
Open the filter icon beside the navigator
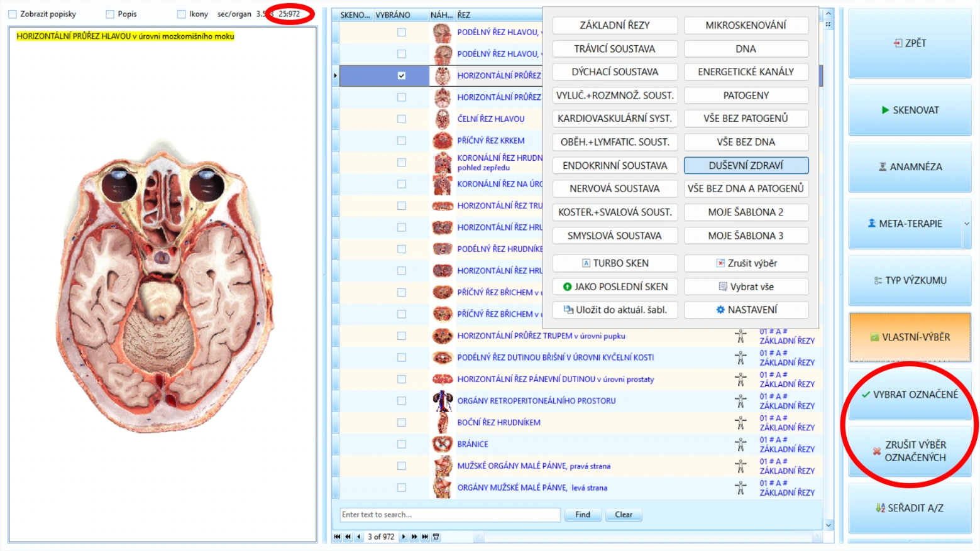[436, 537]
